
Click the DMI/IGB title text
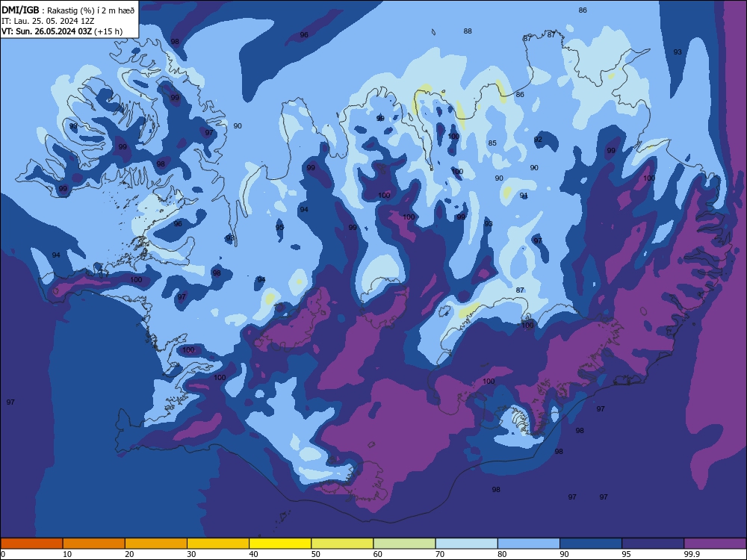[20, 10]
